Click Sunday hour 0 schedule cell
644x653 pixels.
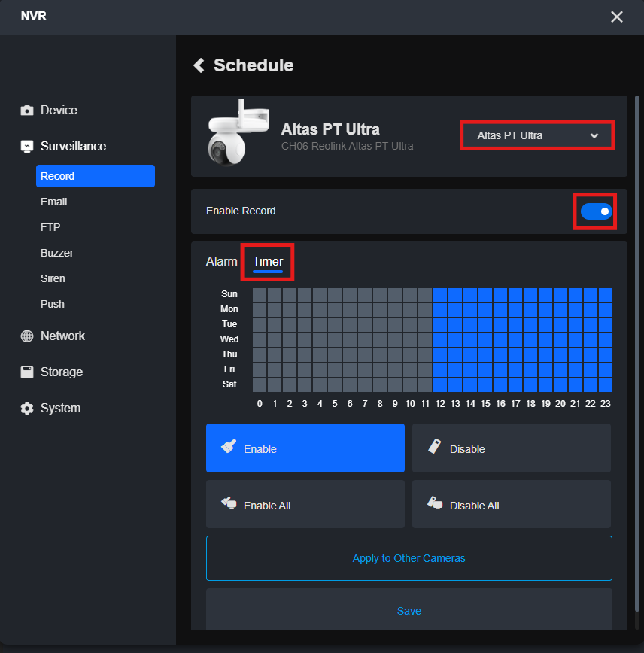[260, 295]
